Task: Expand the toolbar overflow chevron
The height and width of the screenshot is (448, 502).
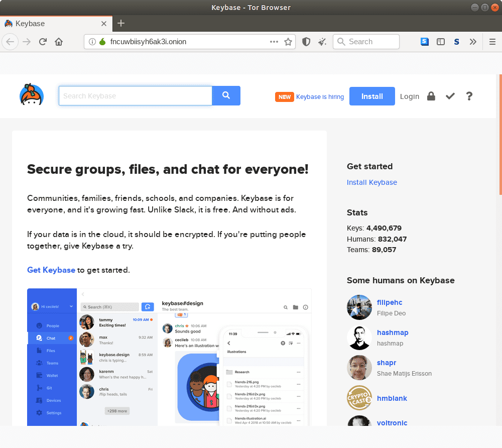Action: click(x=473, y=42)
